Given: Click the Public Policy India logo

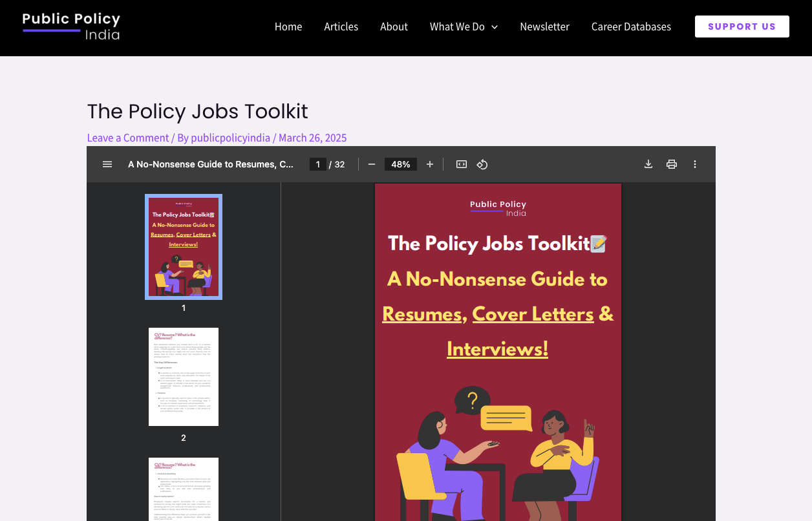Looking at the screenshot, I should click(x=71, y=26).
